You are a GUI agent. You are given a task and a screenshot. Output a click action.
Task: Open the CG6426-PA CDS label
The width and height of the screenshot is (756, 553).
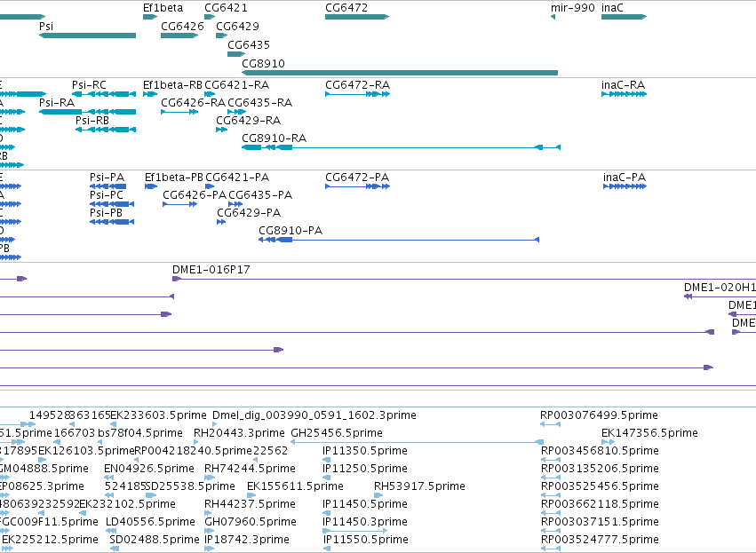point(195,195)
